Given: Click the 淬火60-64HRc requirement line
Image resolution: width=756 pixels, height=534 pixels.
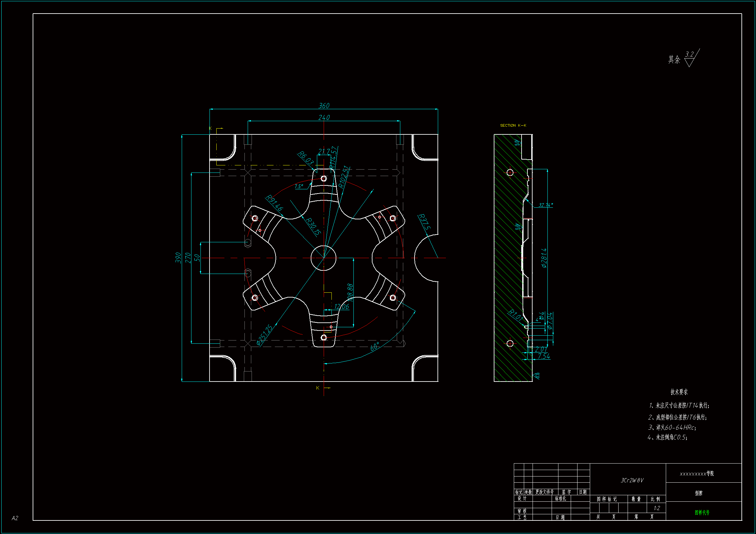Looking at the screenshot, I should (672, 427).
